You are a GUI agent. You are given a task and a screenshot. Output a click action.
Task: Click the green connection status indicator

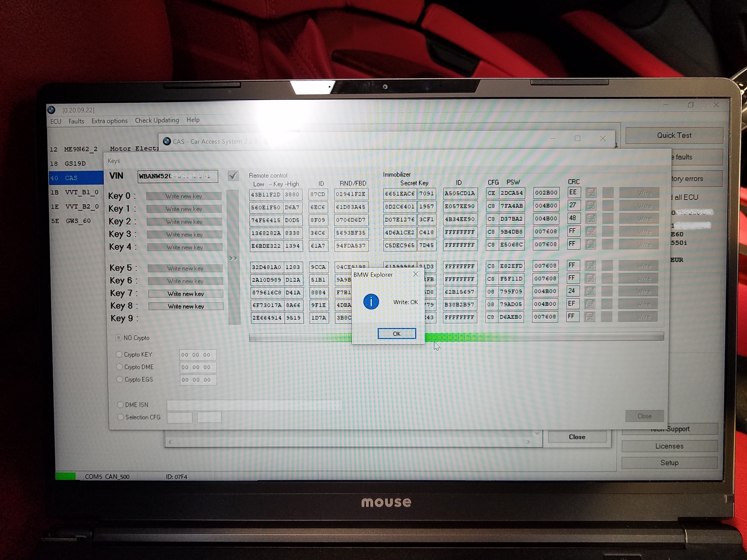click(66, 476)
